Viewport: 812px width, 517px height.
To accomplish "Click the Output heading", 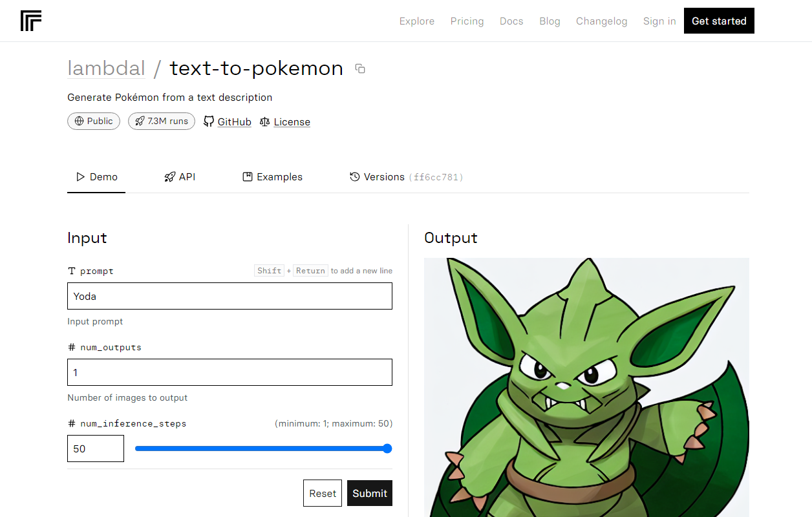I will coord(451,238).
